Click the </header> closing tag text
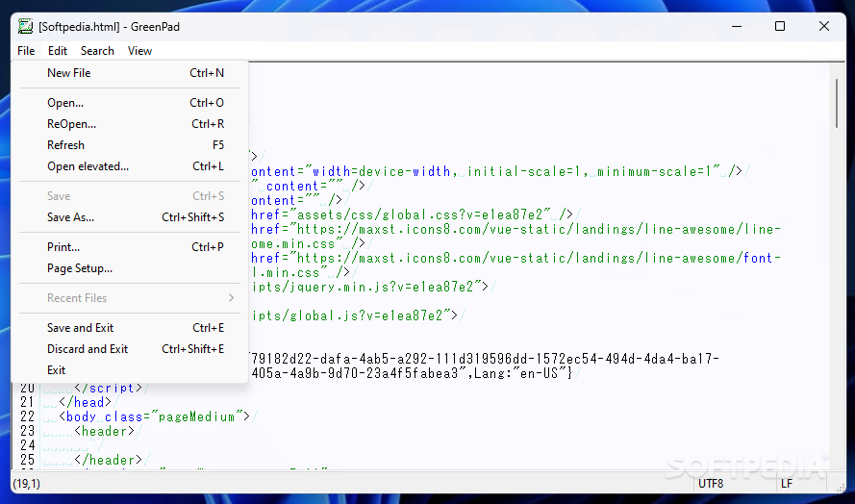Screen dimensions: 855x504 coord(108,460)
